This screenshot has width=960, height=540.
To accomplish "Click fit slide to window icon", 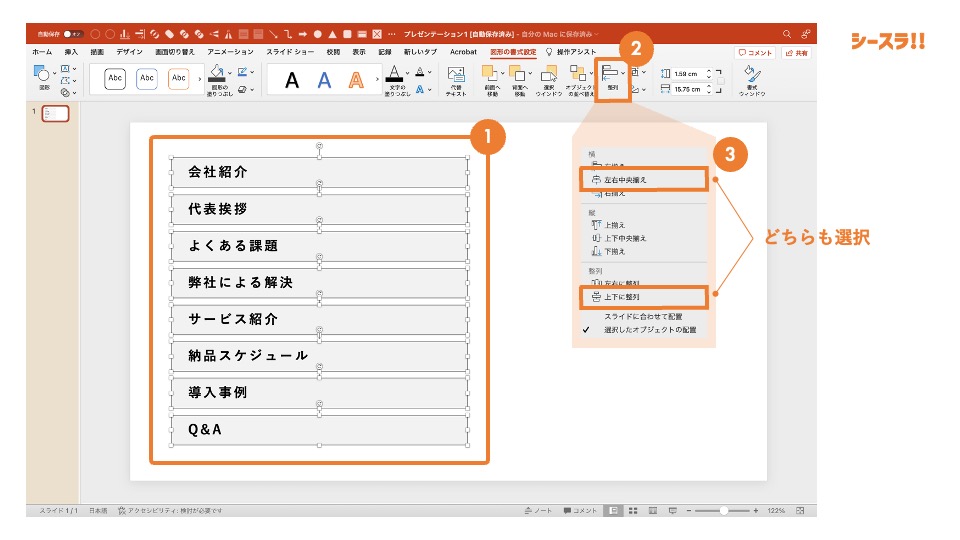I will tap(799, 510).
